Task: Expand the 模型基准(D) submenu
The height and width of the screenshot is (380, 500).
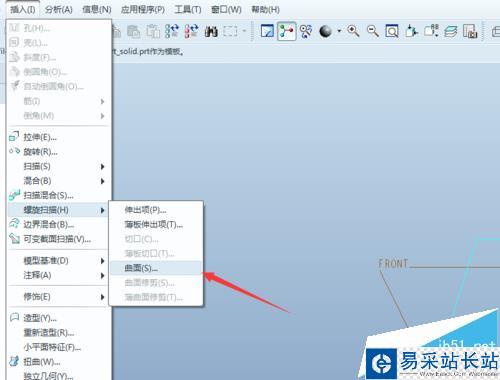Action: [x=58, y=261]
